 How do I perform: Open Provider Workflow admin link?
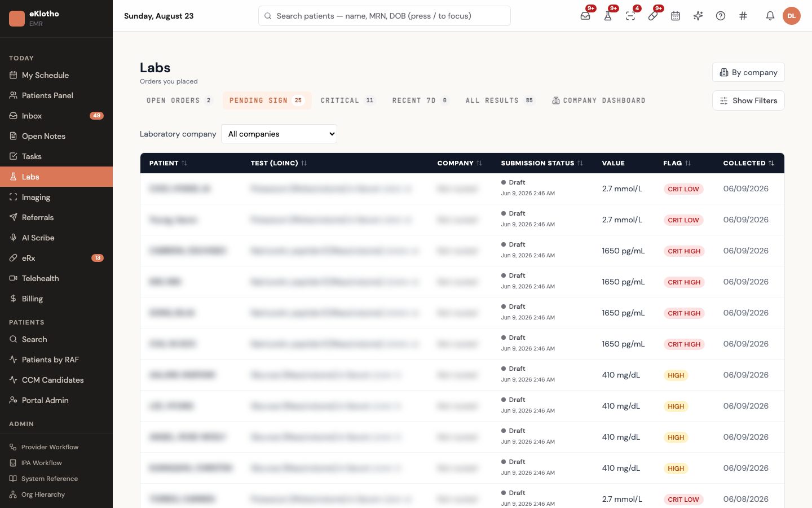click(56, 447)
